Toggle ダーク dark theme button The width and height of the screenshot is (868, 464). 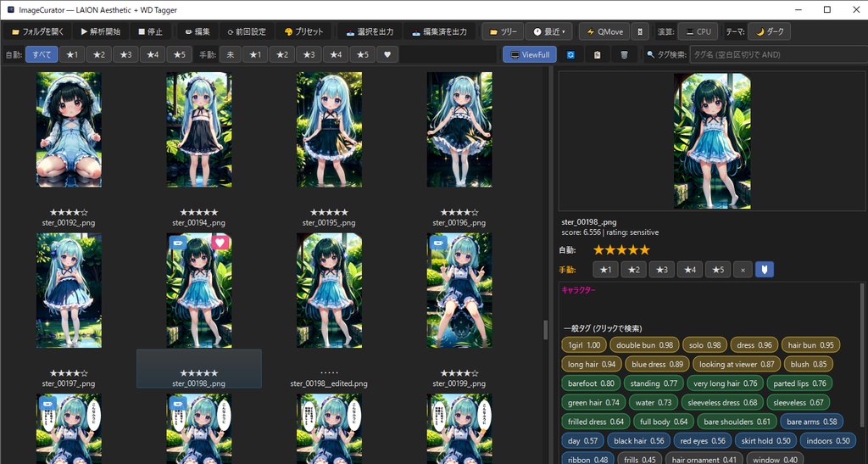[x=769, y=31]
